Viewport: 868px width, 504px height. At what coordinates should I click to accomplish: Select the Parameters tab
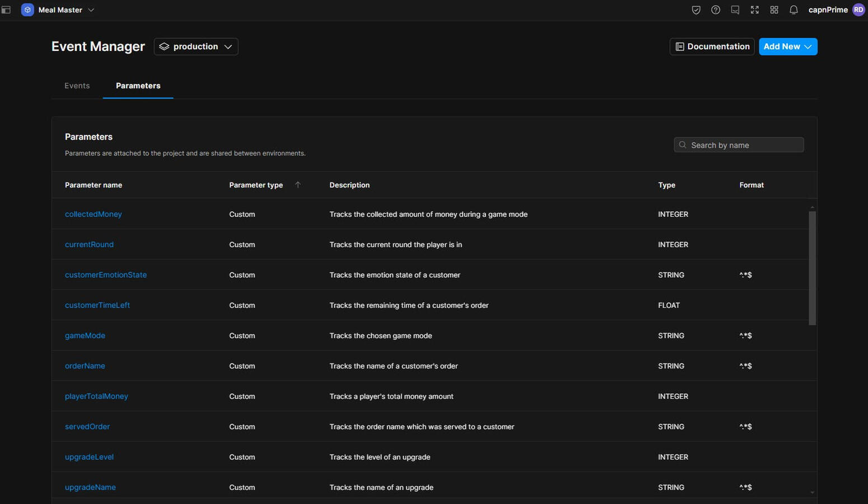pyautogui.click(x=138, y=86)
